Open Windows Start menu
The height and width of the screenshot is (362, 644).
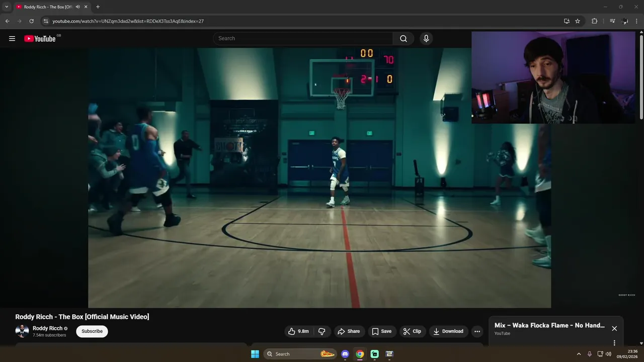(255, 354)
